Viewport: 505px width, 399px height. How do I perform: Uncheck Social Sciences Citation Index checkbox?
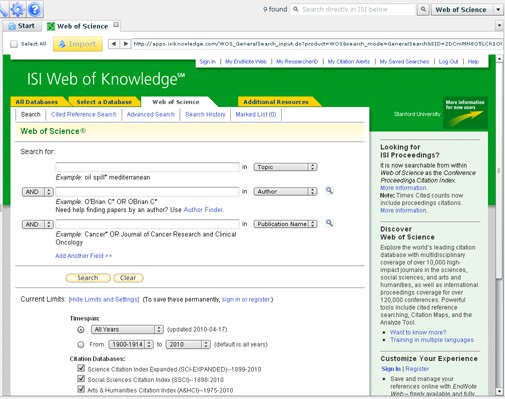click(x=81, y=379)
